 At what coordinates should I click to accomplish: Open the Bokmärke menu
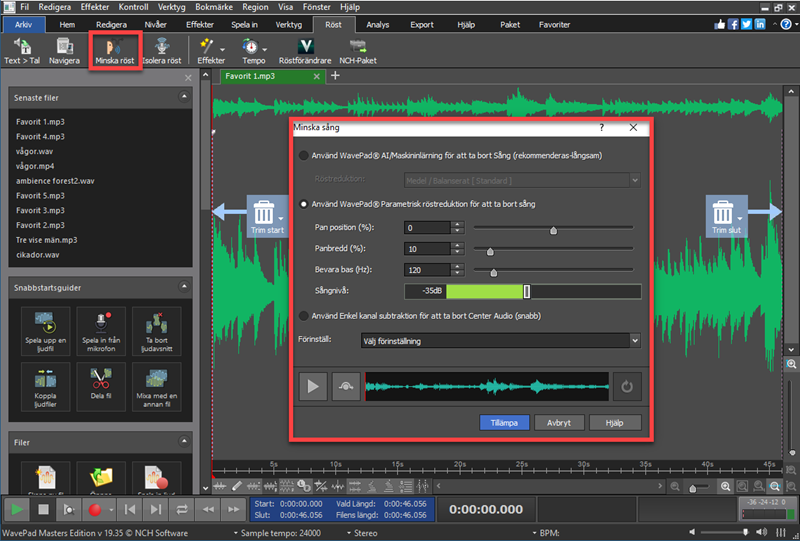(x=214, y=7)
